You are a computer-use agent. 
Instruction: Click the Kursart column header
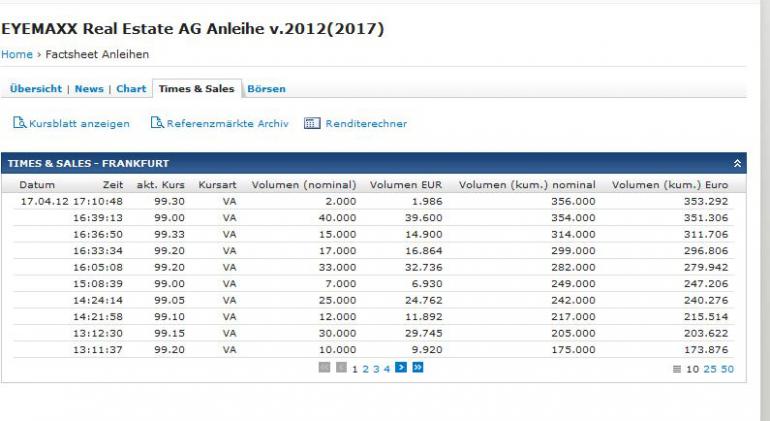click(x=217, y=185)
